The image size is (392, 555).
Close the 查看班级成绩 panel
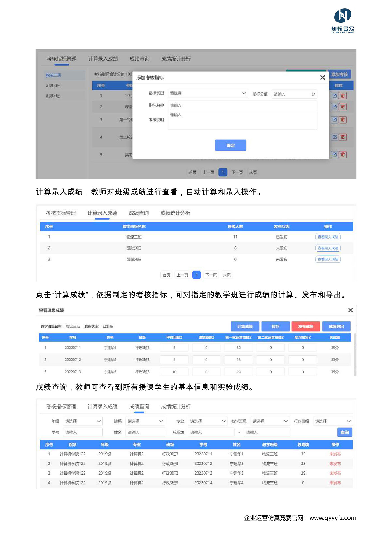[x=350, y=310]
